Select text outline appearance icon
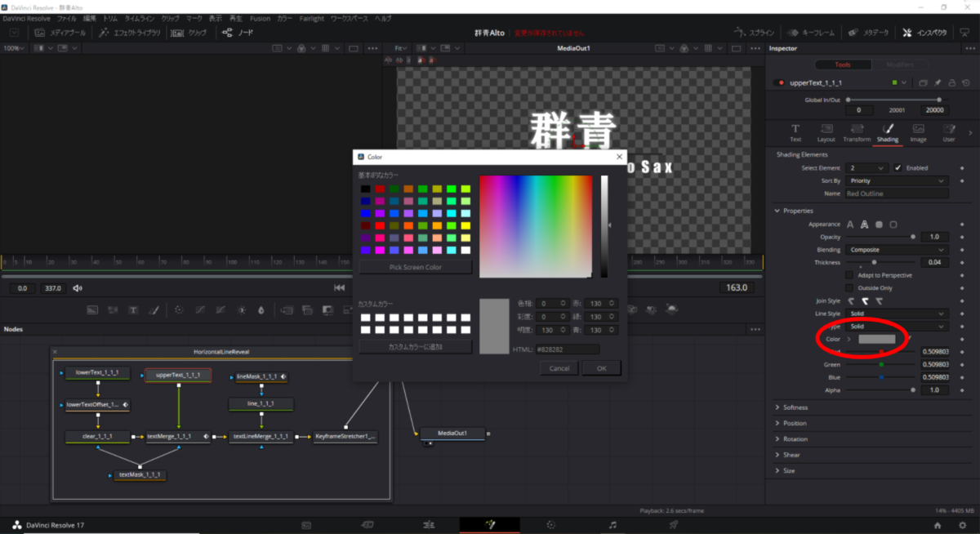Image resolution: width=980 pixels, height=534 pixels. click(864, 225)
